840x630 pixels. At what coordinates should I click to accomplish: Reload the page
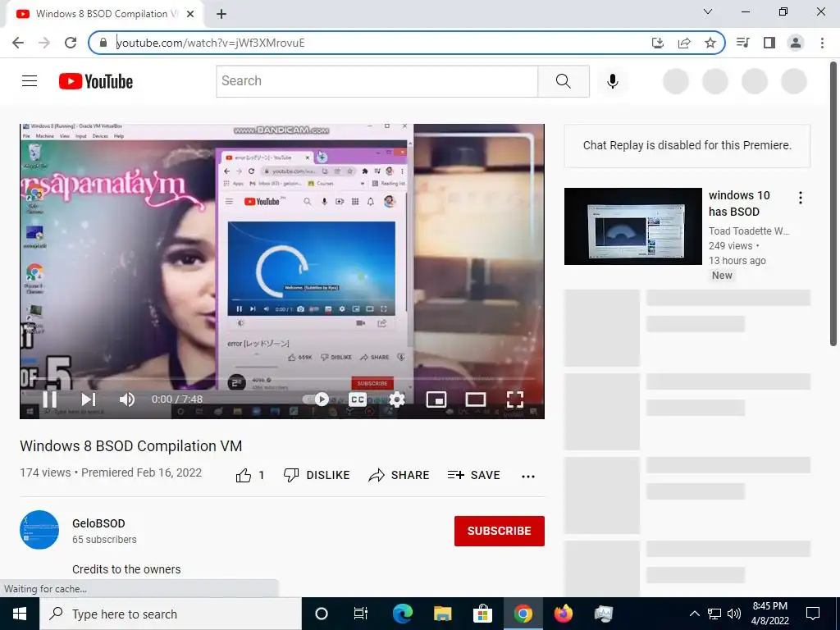(71, 43)
